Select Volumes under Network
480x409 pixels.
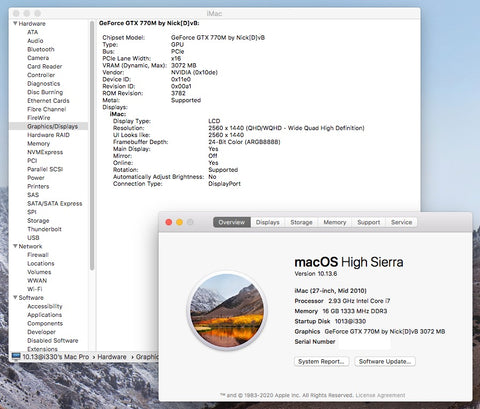39,272
